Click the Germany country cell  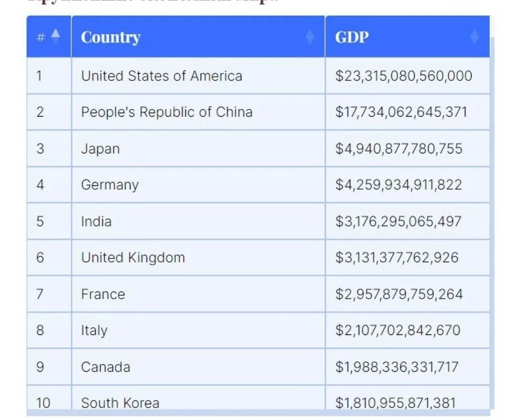point(110,185)
